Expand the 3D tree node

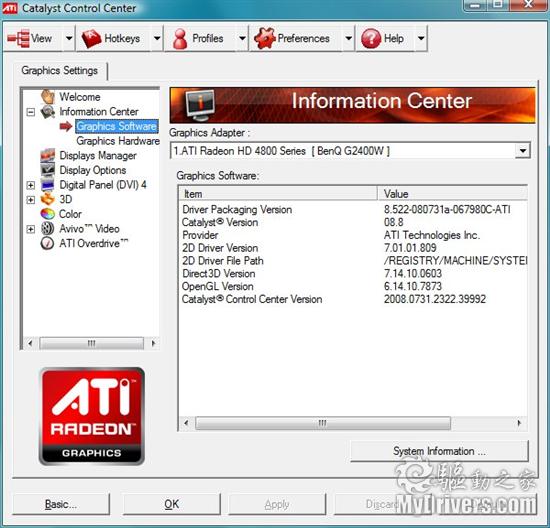tap(31, 200)
